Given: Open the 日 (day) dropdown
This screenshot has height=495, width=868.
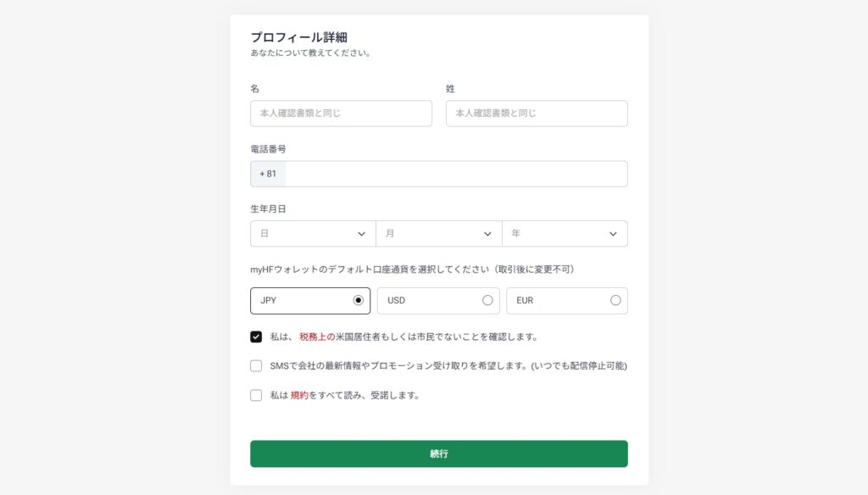Looking at the screenshot, I should click(313, 234).
